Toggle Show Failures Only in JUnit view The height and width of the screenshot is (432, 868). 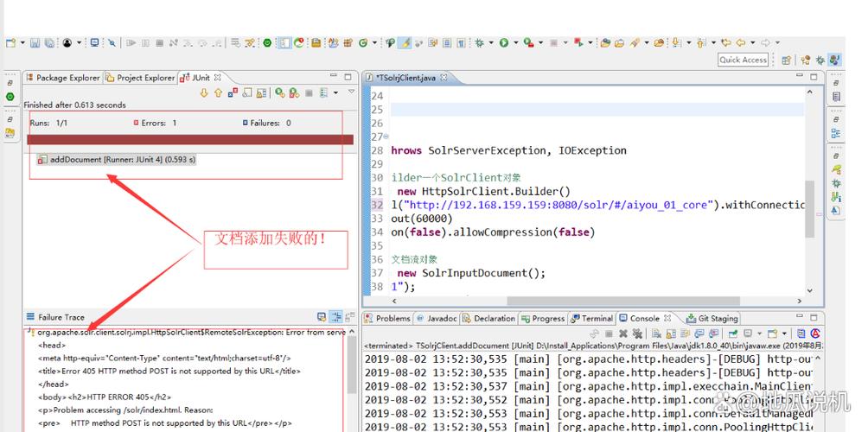tap(233, 93)
